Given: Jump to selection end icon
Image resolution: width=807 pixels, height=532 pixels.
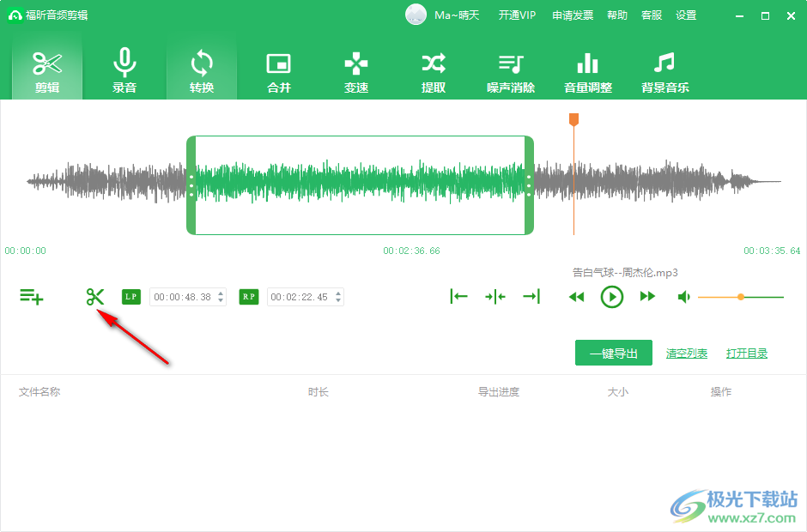Looking at the screenshot, I should pyautogui.click(x=531, y=296).
